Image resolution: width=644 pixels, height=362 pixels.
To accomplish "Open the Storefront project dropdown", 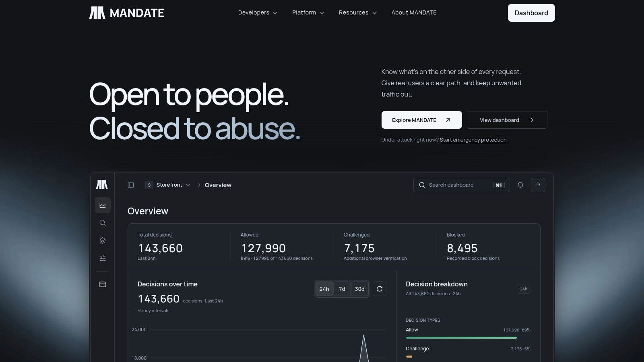I will tap(168, 185).
